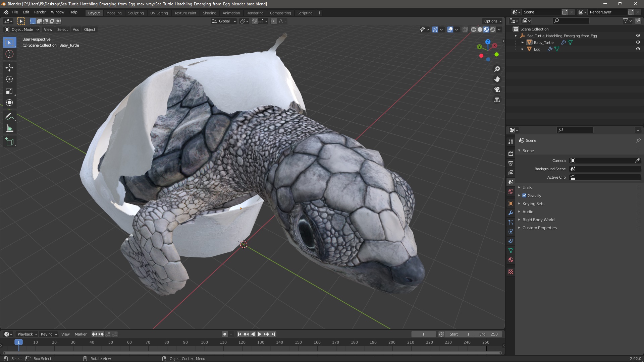Screen dimensions: 644x362
Task: Click the Zoom view icon in viewport
Action: point(497,69)
